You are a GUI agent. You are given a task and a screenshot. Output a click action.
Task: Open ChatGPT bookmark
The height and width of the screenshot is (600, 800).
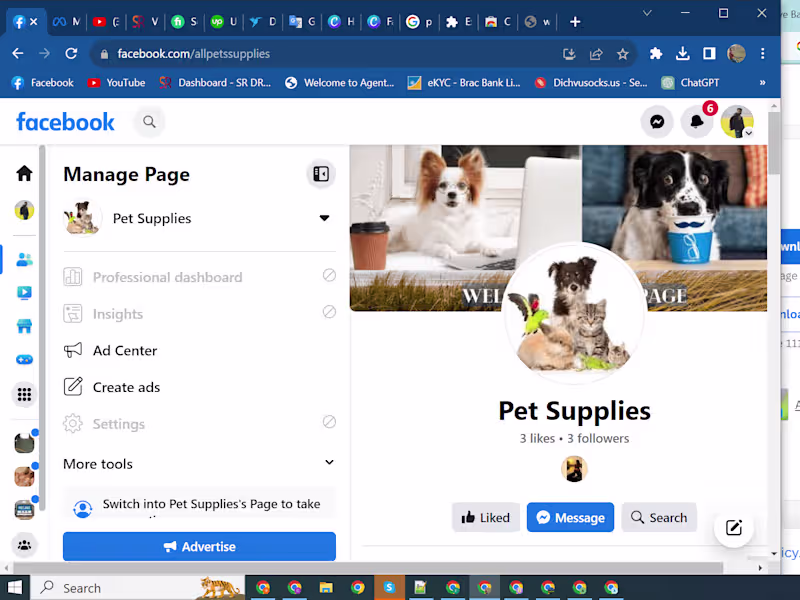(690, 83)
